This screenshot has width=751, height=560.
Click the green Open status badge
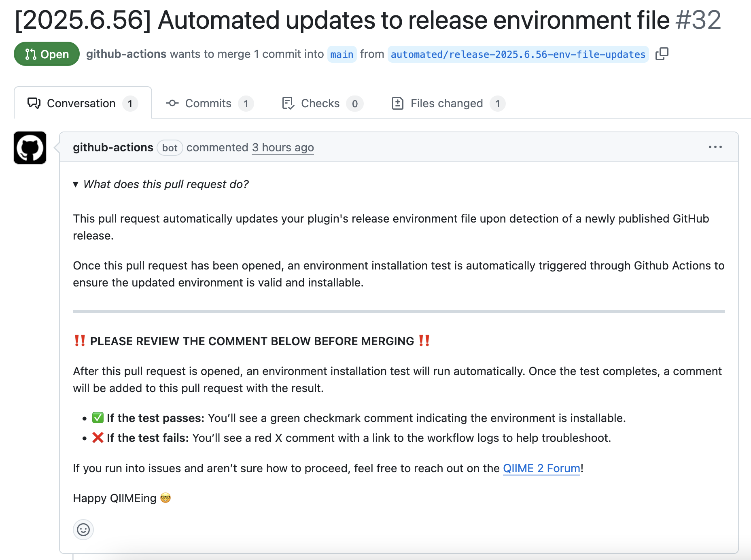47,54
